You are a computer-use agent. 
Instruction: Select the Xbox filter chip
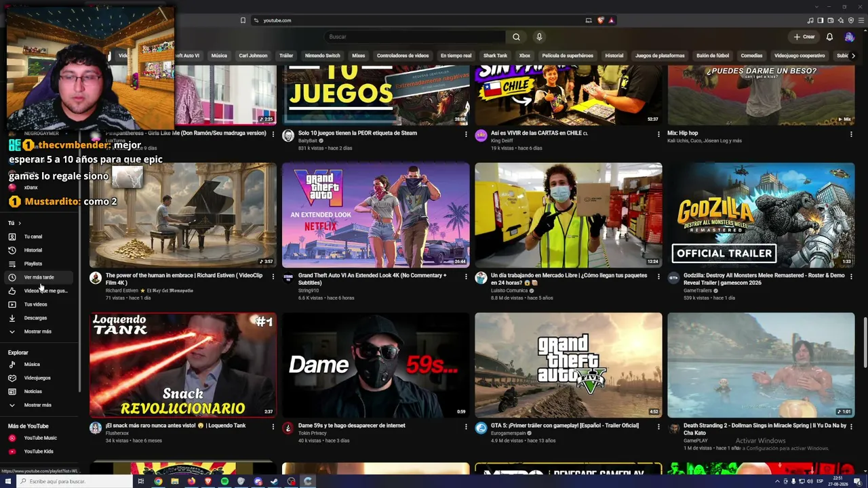point(525,56)
